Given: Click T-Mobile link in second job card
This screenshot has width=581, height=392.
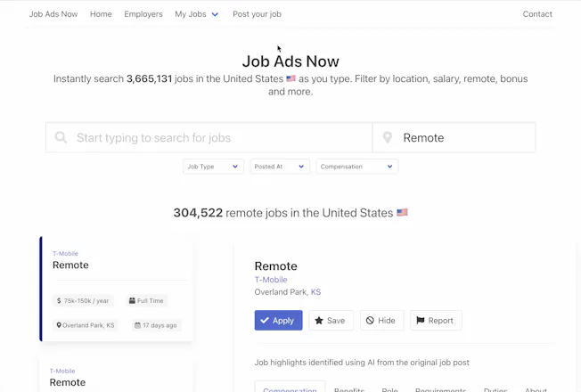Looking at the screenshot, I should [62, 371].
